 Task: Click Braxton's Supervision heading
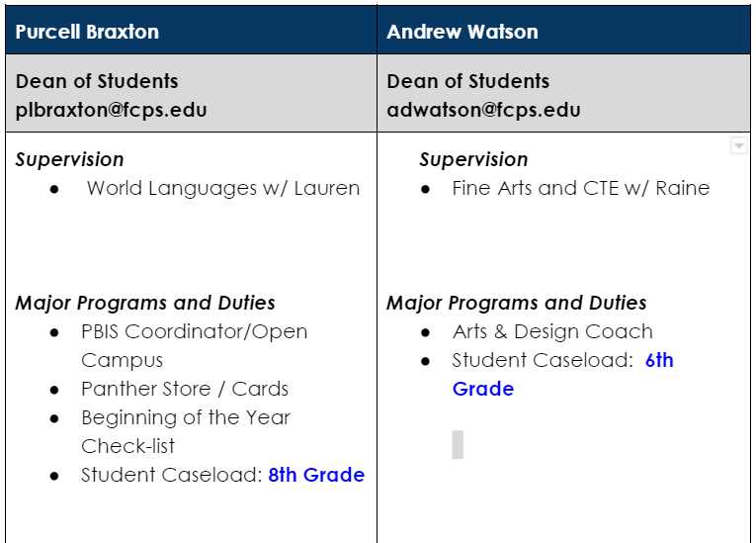pos(69,159)
